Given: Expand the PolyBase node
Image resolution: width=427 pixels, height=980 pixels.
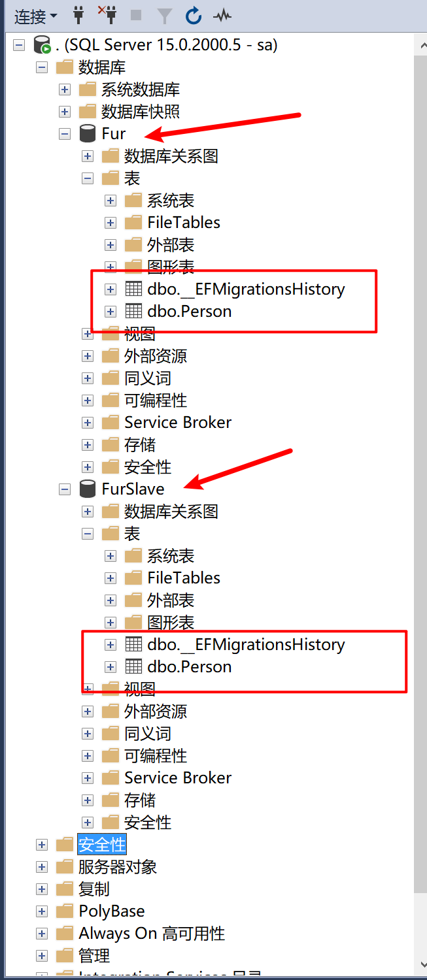Looking at the screenshot, I should pos(43,911).
